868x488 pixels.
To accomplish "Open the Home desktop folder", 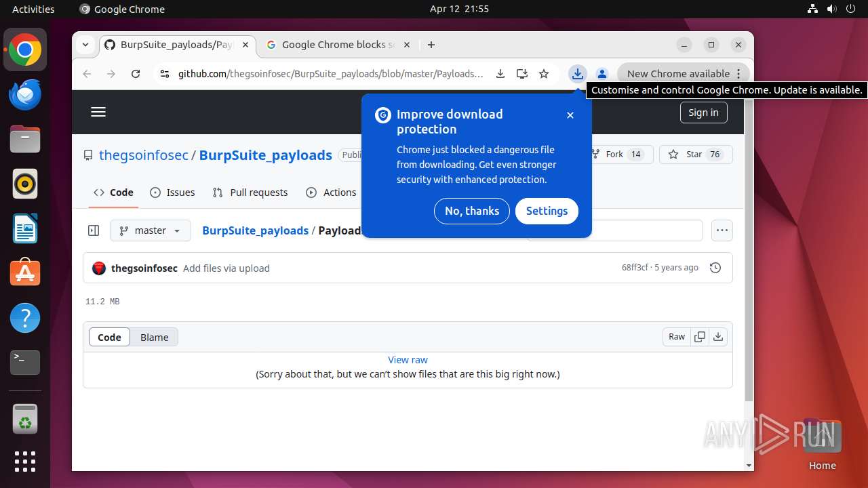I will [x=822, y=444].
